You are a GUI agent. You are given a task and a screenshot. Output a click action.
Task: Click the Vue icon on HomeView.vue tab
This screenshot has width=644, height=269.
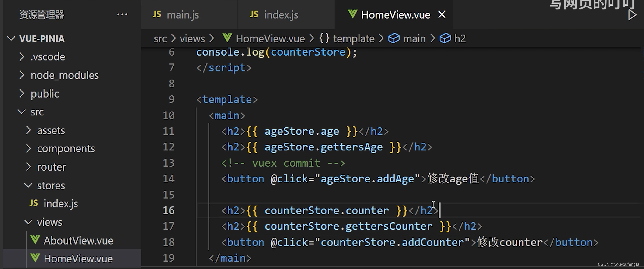click(352, 14)
